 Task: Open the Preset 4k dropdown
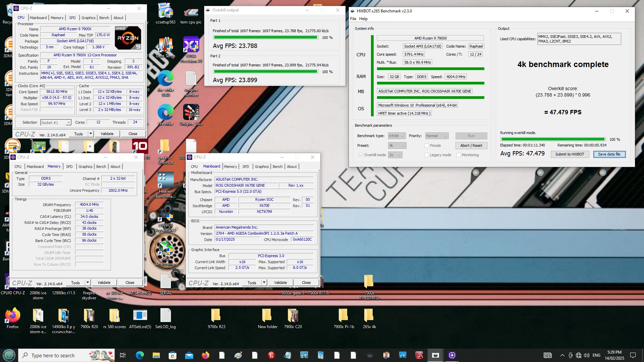click(x=397, y=145)
